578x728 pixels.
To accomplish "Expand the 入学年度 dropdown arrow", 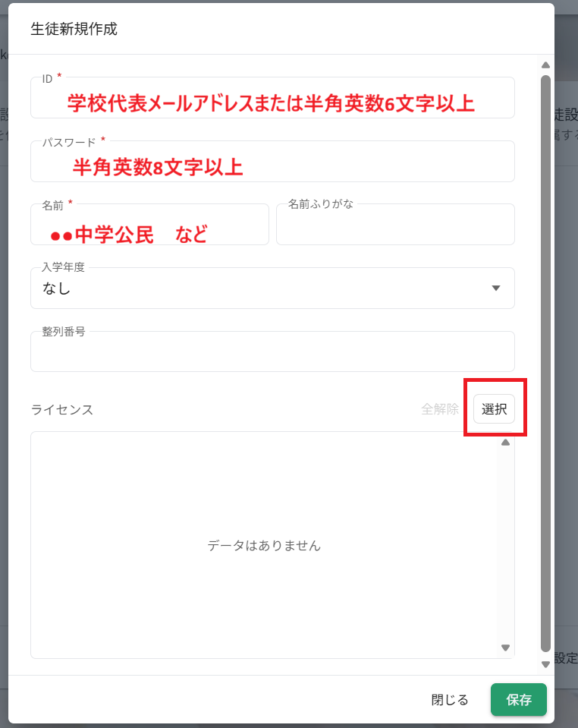I will (496, 288).
